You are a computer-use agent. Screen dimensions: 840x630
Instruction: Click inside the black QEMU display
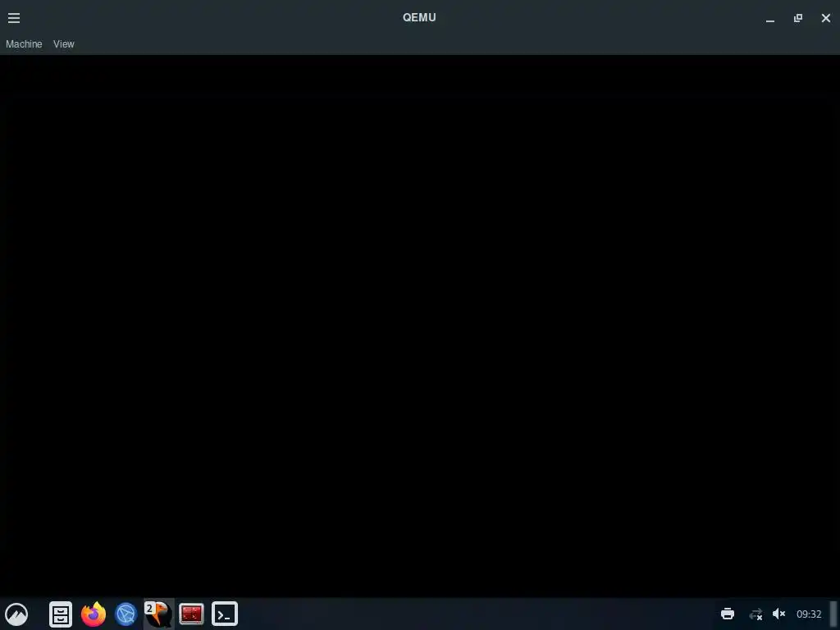click(x=420, y=326)
